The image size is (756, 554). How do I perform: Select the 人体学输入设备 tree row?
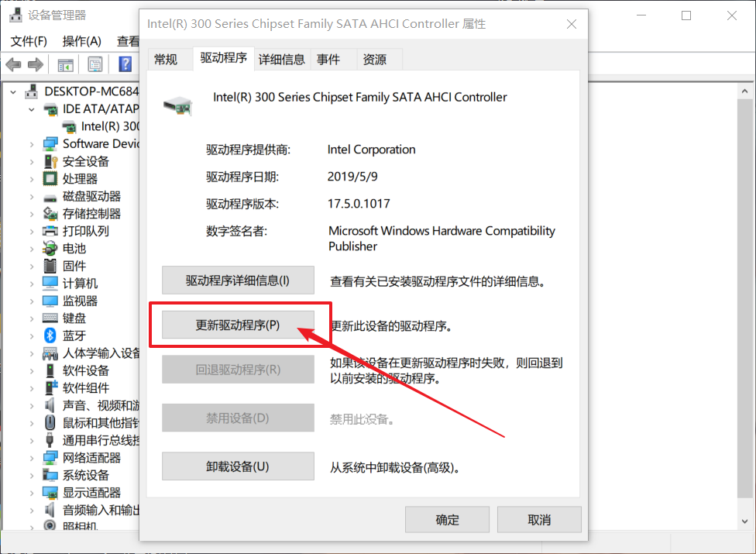tap(91, 353)
